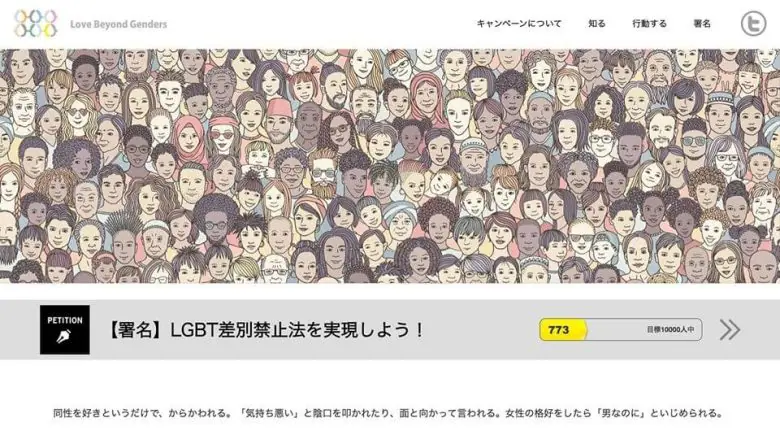Click the yellow 773 signature progress fill
This screenshot has width=780, height=431.
(x=563, y=329)
